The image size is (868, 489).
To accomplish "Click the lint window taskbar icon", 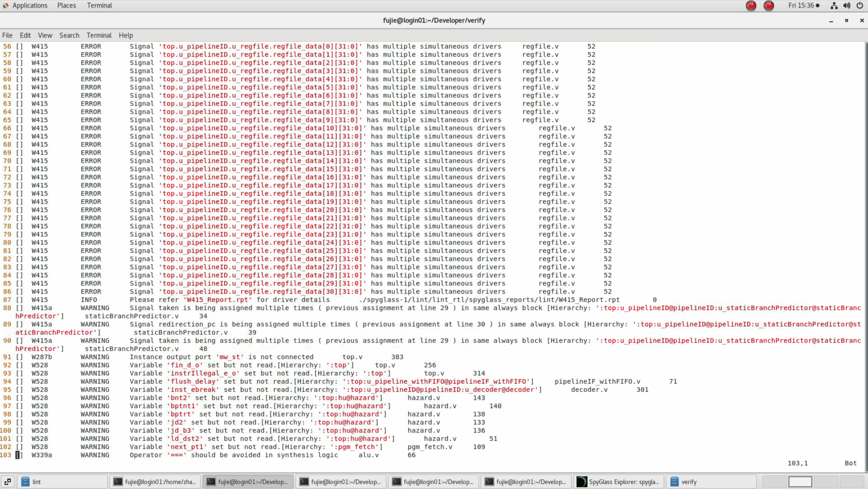I will coord(26,482).
